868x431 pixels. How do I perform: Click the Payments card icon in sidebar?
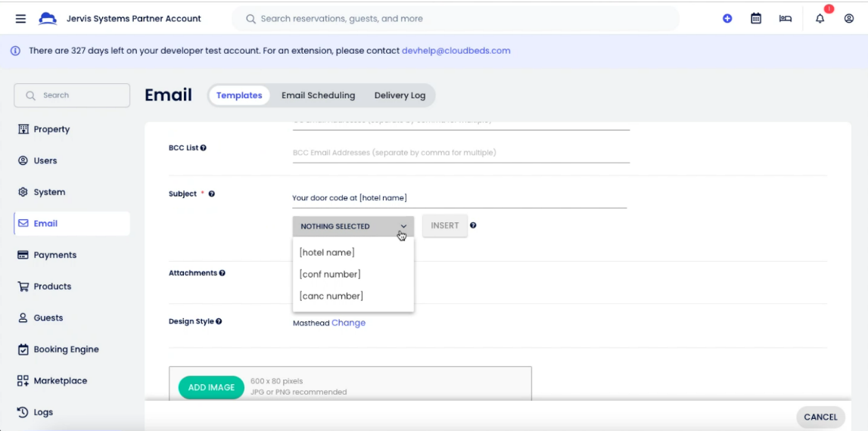point(23,255)
